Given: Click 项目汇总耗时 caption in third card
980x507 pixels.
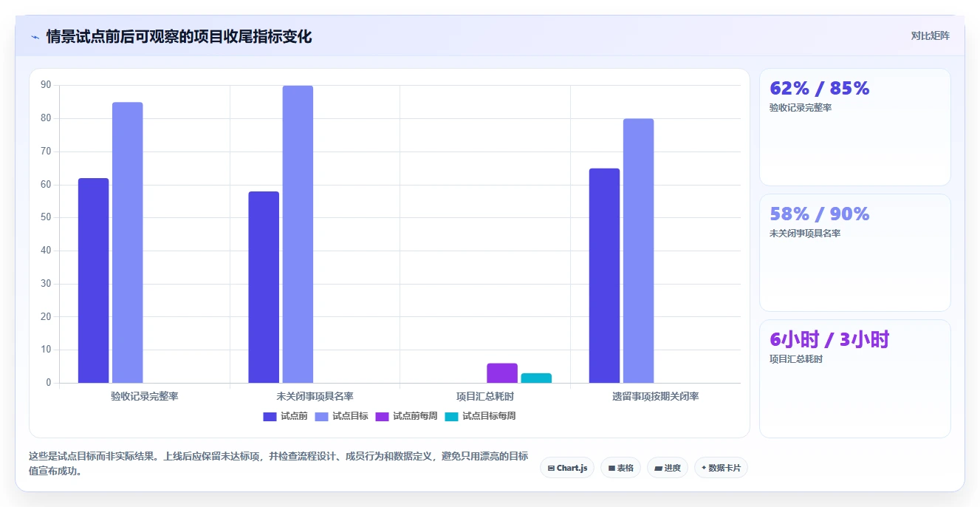Looking at the screenshot, I should tap(796, 359).
